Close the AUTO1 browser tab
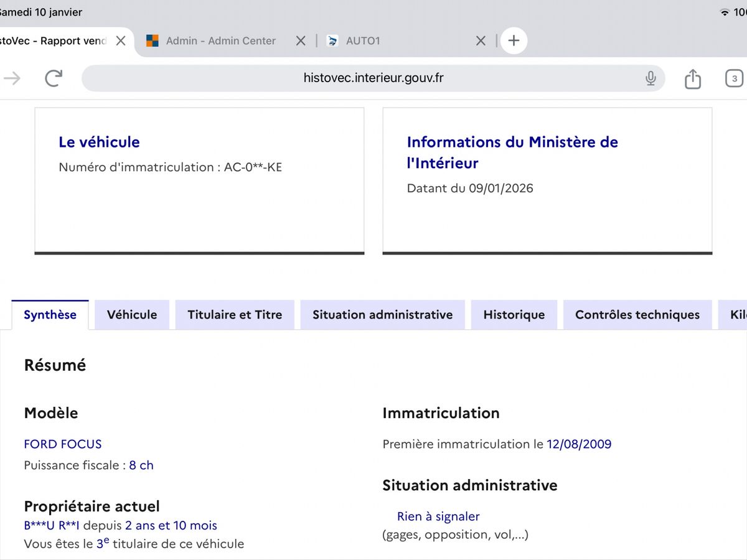Viewport: 747px width, 560px height. pyautogui.click(x=481, y=40)
